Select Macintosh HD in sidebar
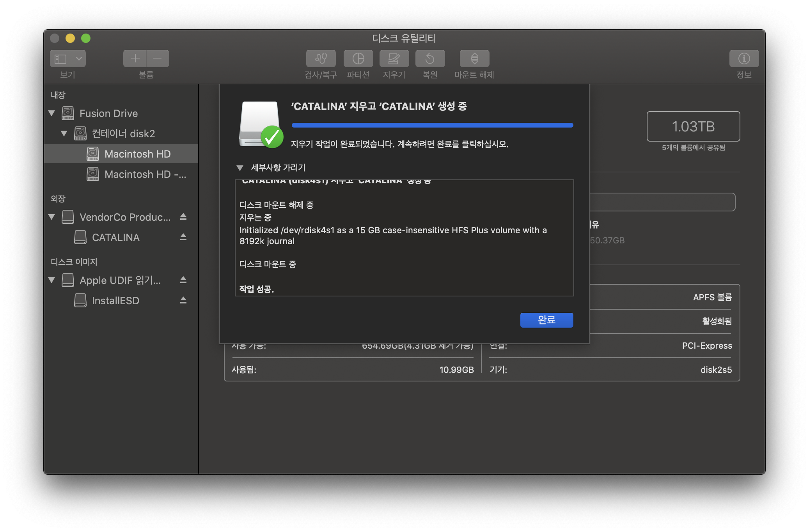 click(137, 154)
